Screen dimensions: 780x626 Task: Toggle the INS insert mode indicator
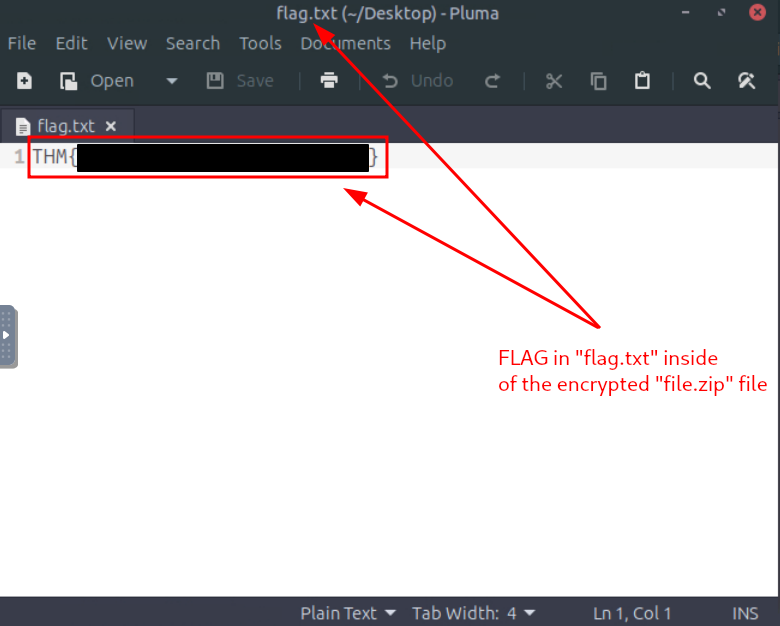pyautogui.click(x=745, y=613)
